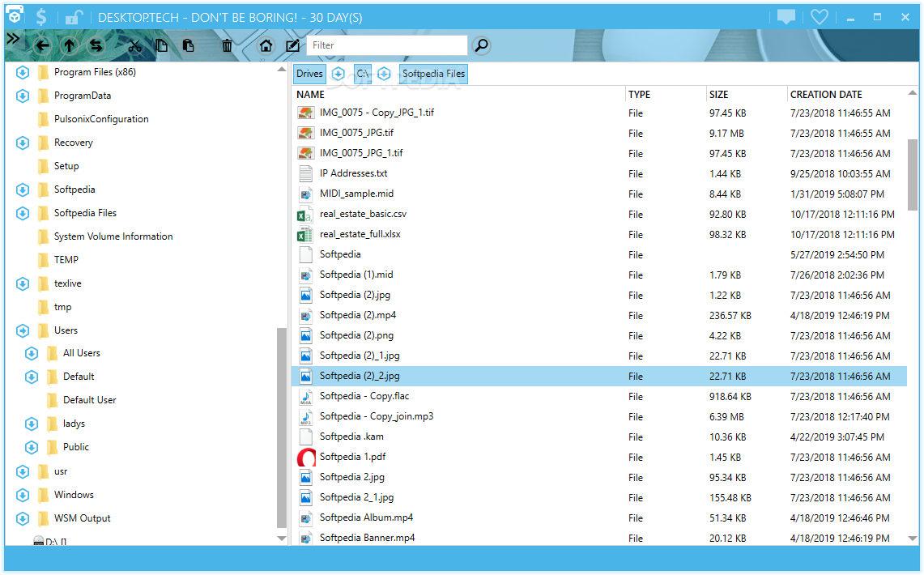Sort by the NAME column header
This screenshot has height=575, width=924.
pyautogui.click(x=310, y=94)
